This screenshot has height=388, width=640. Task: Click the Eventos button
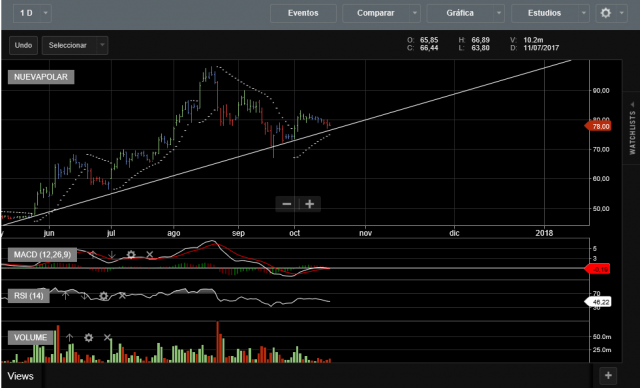click(303, 13)
